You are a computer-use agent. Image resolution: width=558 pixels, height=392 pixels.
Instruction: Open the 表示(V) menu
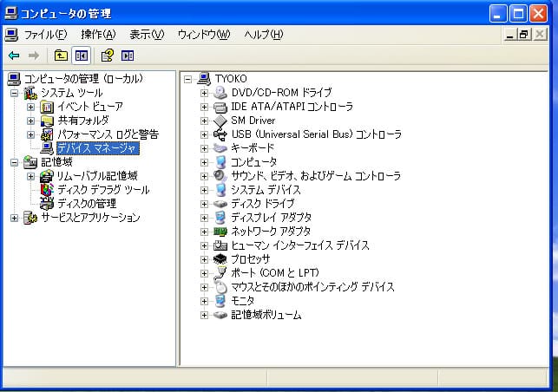click(x=146, y=35)
